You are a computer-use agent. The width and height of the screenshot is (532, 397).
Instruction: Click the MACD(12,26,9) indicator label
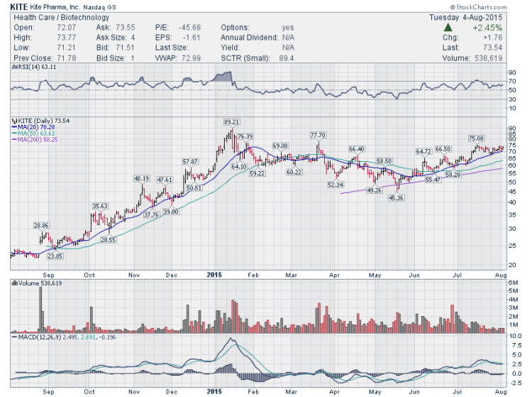click(64, 337)
